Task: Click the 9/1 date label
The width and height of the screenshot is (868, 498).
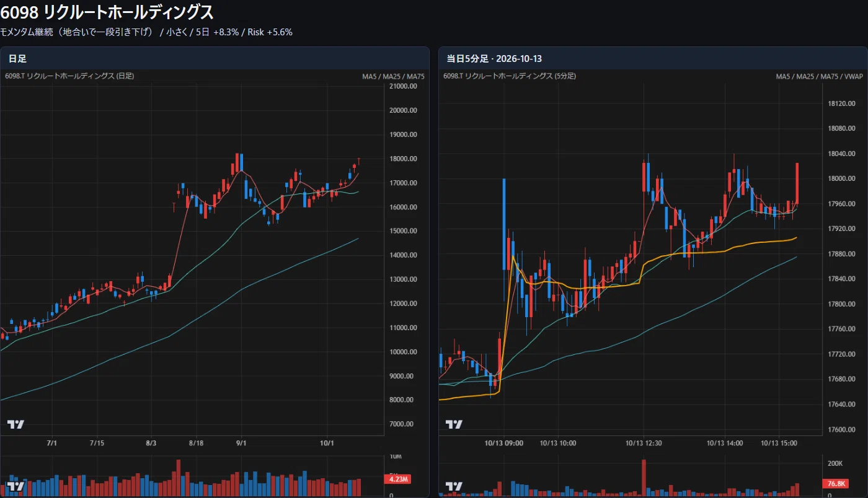Action: tap(241, 443)
